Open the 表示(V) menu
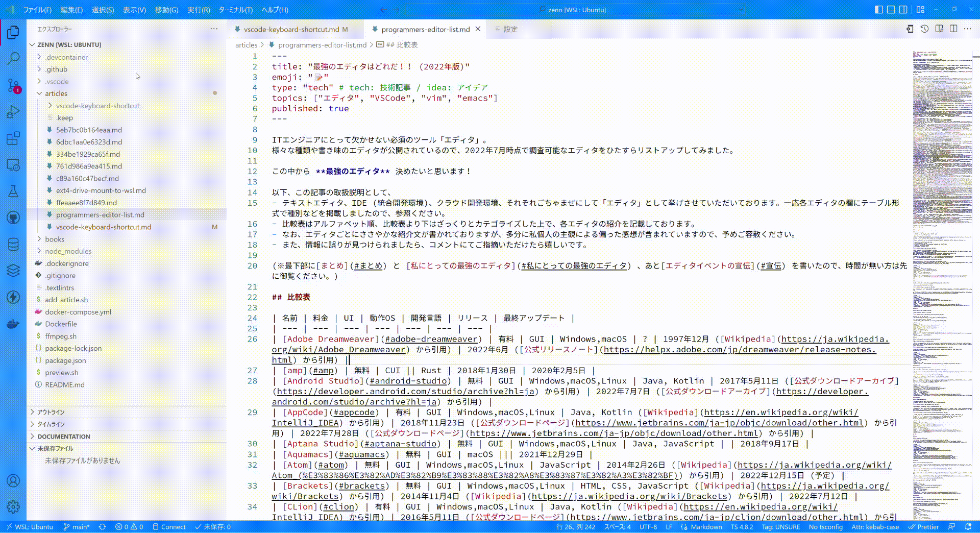Viewport: 980px width, 533px height. pos(134,10)
